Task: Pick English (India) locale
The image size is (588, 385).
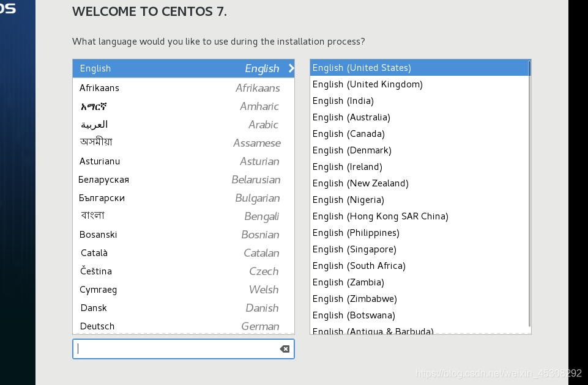Action: coord(419,101)
